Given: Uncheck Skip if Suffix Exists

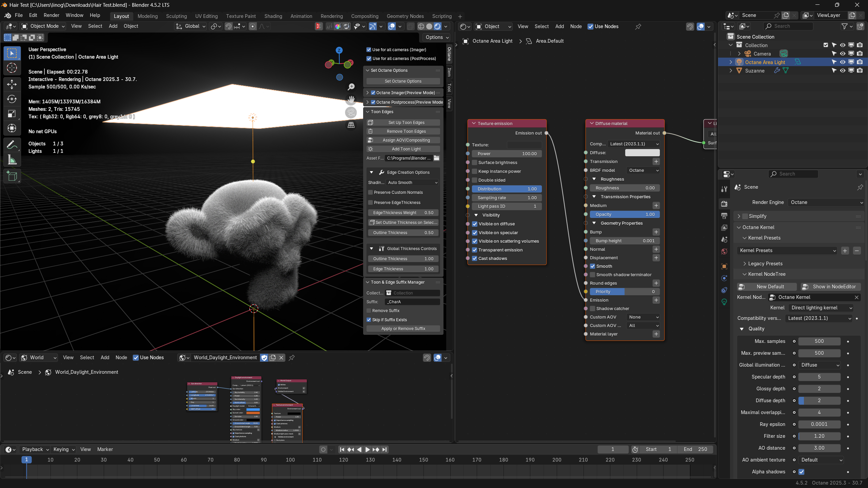Looking at the screenshot, I should click(x=369, y=320).
